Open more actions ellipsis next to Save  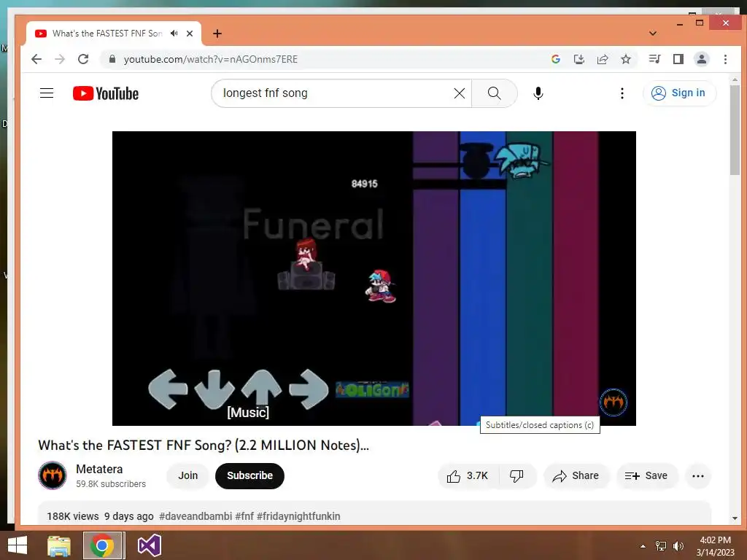click(x=698, y=475)
